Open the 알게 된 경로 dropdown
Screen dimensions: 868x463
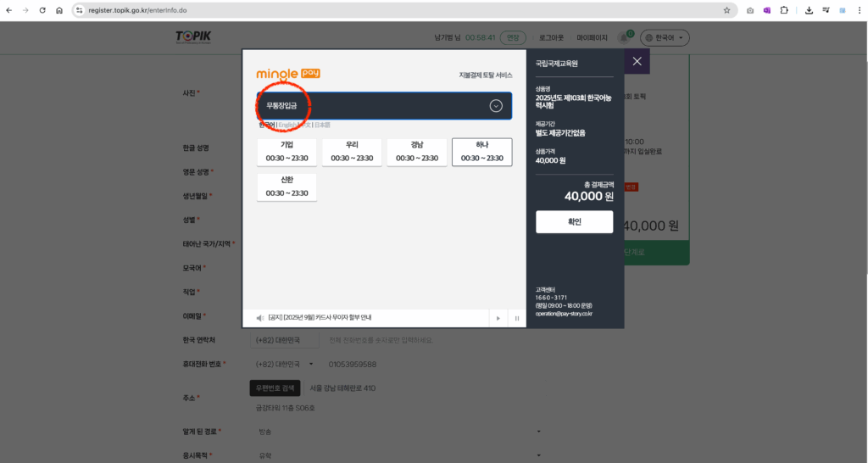tap(397, 432)
